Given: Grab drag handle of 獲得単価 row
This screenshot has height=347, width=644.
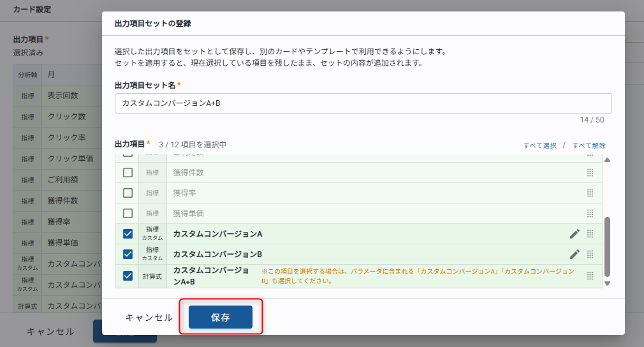Looking at the screenshot, I should coord(590,214).
